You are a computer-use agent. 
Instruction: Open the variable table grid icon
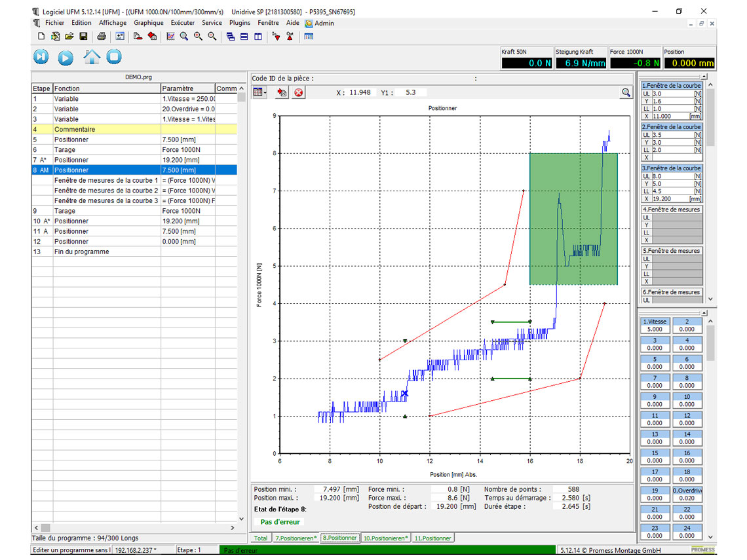pos(308,36)
